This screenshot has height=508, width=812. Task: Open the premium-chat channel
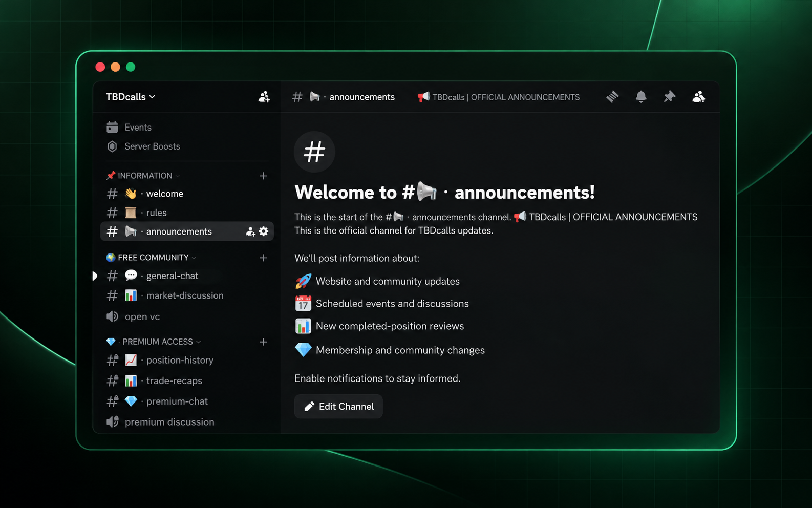tap(187, 401)
